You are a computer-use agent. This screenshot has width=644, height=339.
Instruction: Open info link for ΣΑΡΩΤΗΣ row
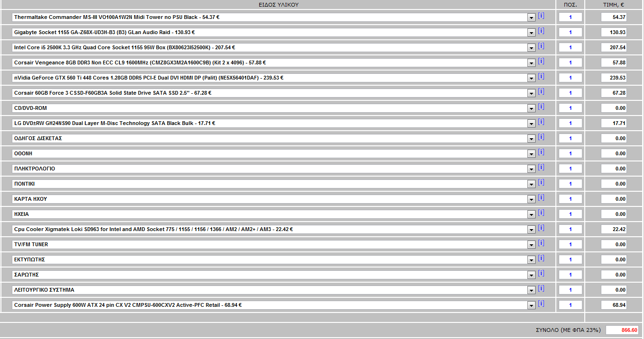[x=541, y=273]
